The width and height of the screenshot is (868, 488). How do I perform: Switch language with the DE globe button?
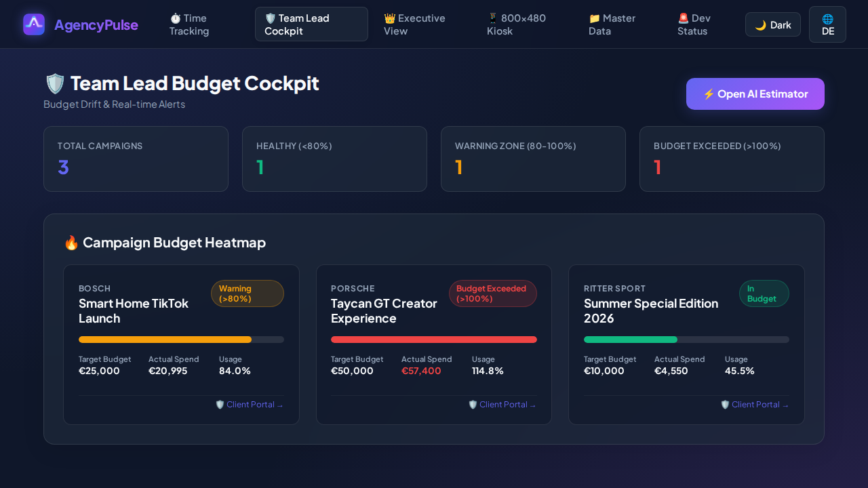point(827,24)
